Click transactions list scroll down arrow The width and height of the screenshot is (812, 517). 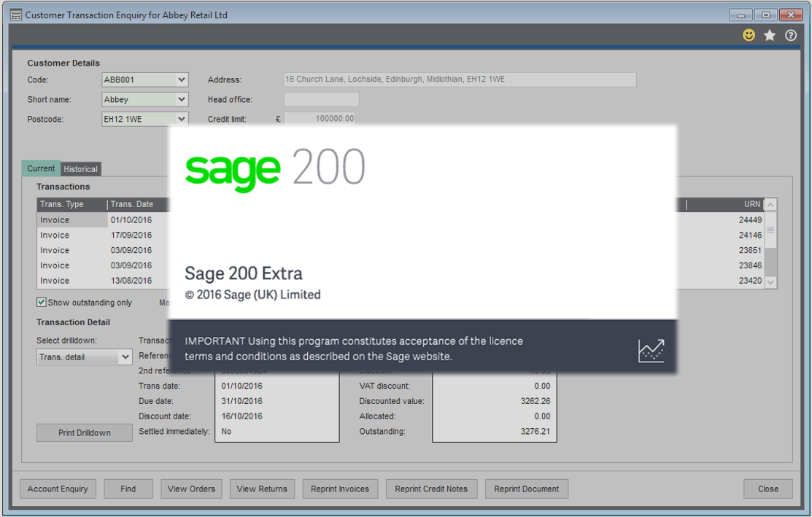[770, 282]
